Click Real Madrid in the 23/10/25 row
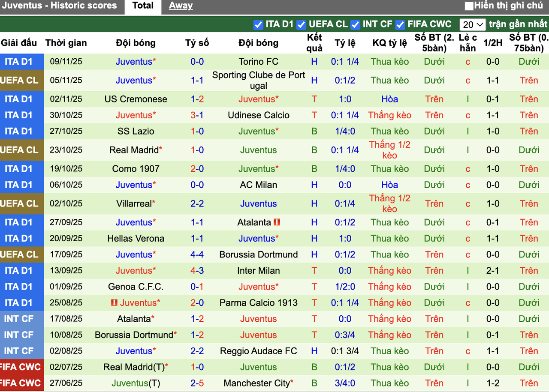This screenshot has height=392, width=549. [134, 150]
